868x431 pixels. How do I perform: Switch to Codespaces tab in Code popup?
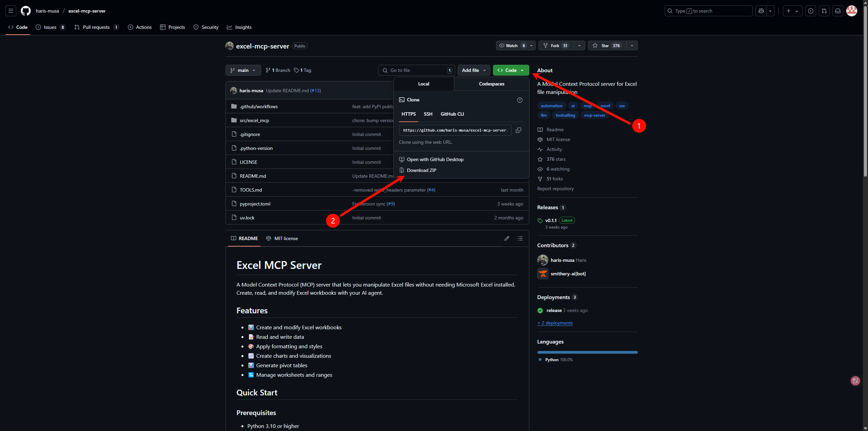(x=492, y=84)
